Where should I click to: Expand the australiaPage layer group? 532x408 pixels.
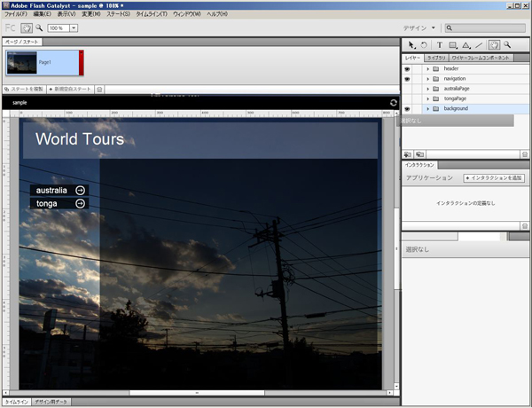click(x=428, y=89)
